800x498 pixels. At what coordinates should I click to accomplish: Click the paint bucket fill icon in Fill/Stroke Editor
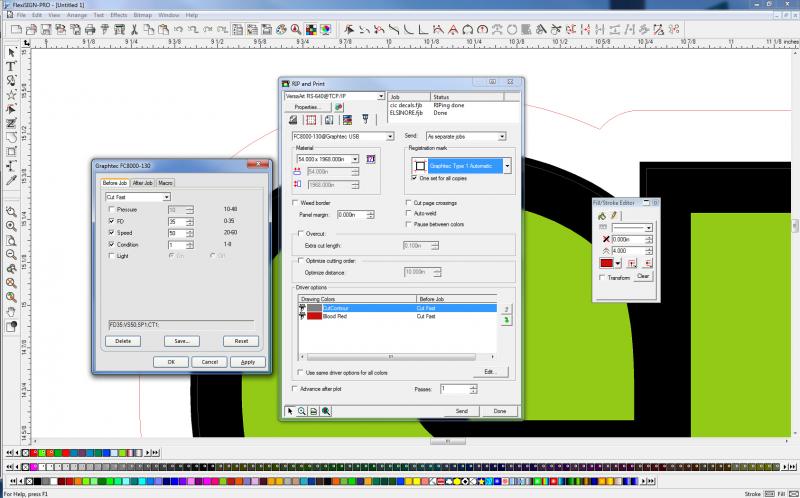coord(602,216)
